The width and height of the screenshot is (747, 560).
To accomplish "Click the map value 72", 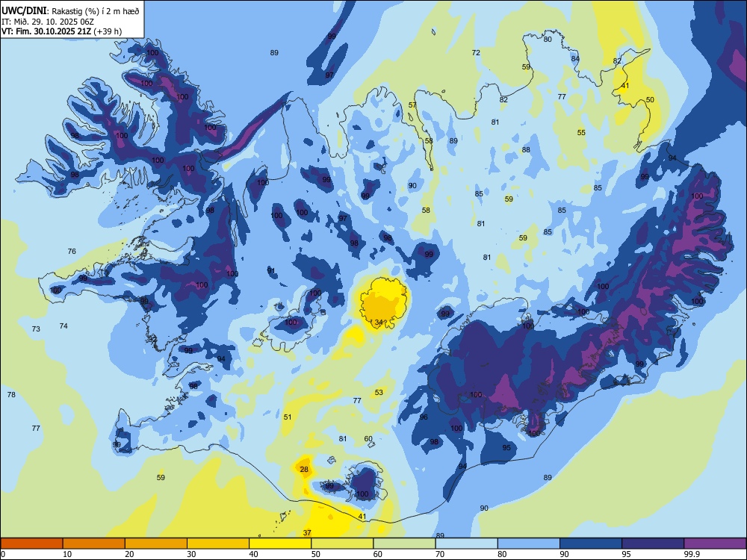I will pos(476,52).
